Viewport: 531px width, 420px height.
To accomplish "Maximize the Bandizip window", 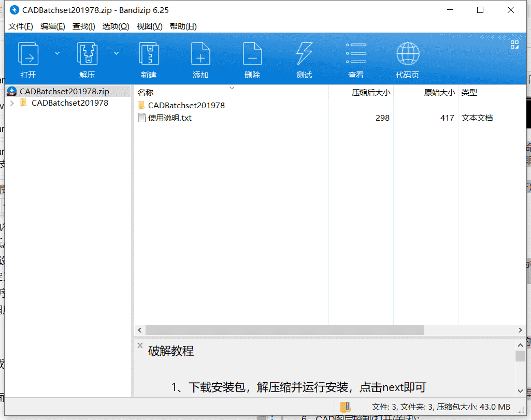I will tap(480, 10).
